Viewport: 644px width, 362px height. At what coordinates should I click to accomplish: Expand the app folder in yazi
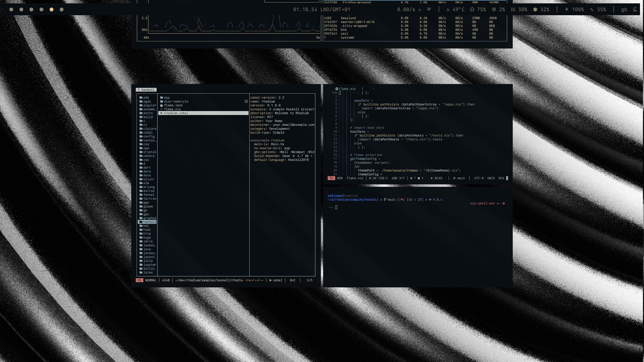(x=167, y=97)
